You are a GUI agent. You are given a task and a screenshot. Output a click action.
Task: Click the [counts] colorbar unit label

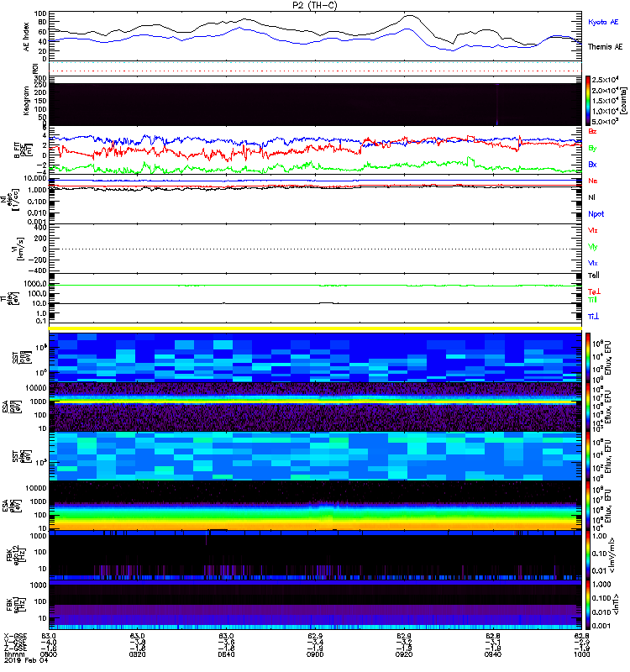point(623,101)
